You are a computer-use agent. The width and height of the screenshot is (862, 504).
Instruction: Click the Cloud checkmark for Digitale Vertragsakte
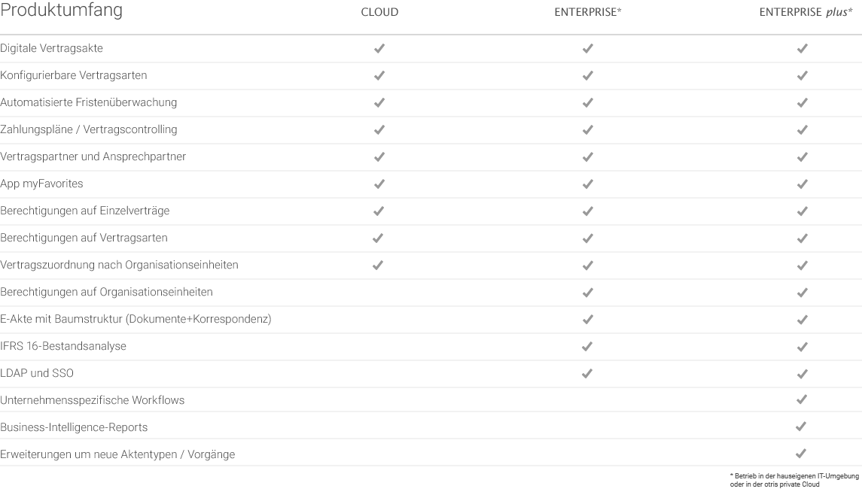pyautogui.click(x=379, y=48)
